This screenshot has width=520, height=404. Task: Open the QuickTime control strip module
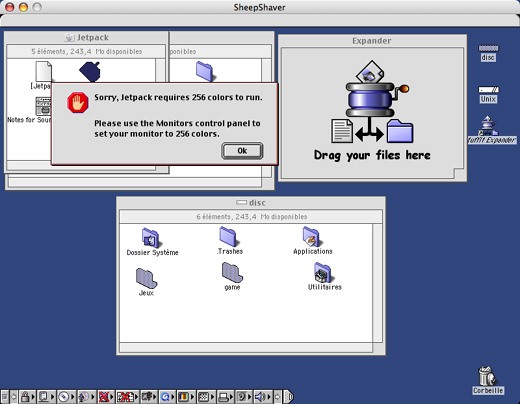pos(168,397)
